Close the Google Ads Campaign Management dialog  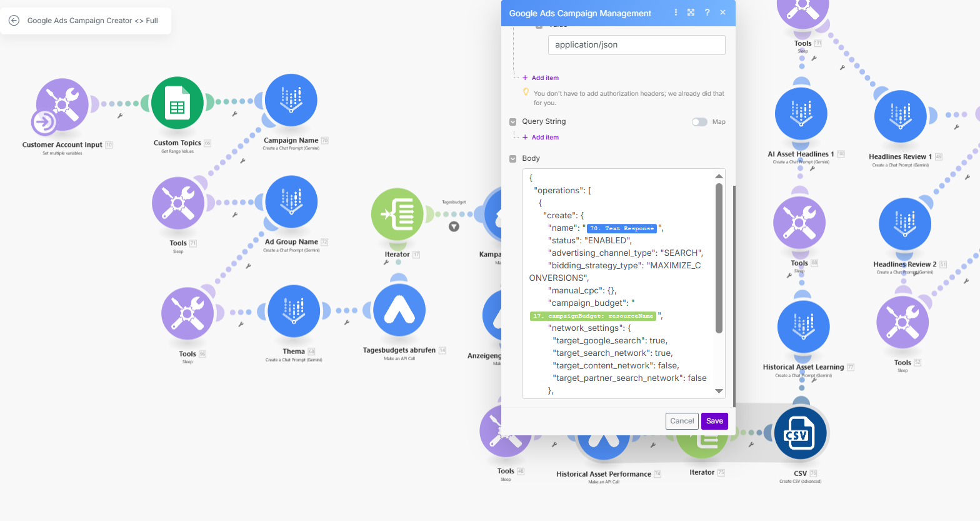[x=722, y=13]
